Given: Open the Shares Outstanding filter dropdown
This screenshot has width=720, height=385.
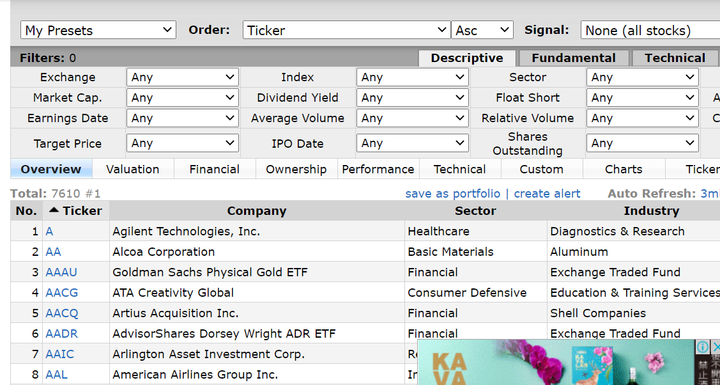Looking at the screenshot, I should click(642, 143).
